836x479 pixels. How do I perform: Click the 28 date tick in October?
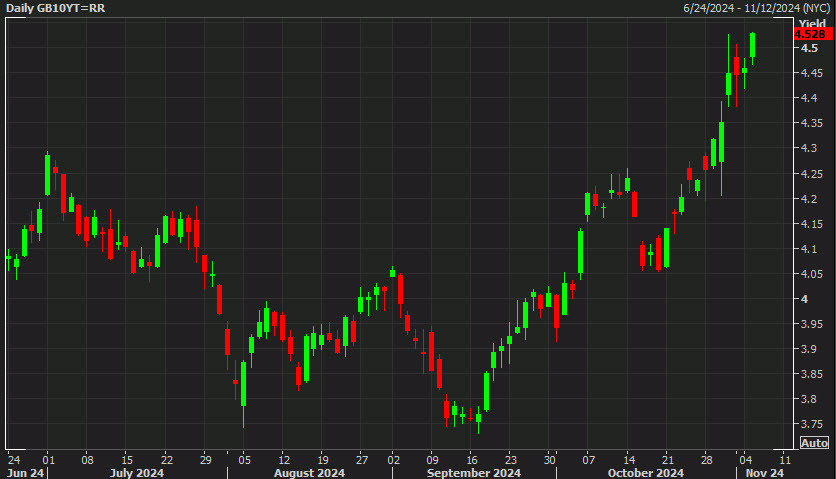pos(706,460)
